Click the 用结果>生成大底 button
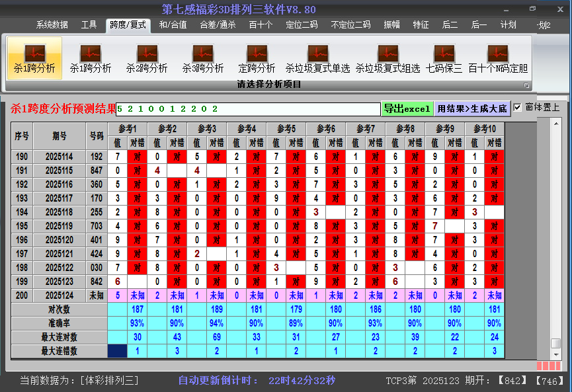The image size is (572, 392). tap(472, 108)
